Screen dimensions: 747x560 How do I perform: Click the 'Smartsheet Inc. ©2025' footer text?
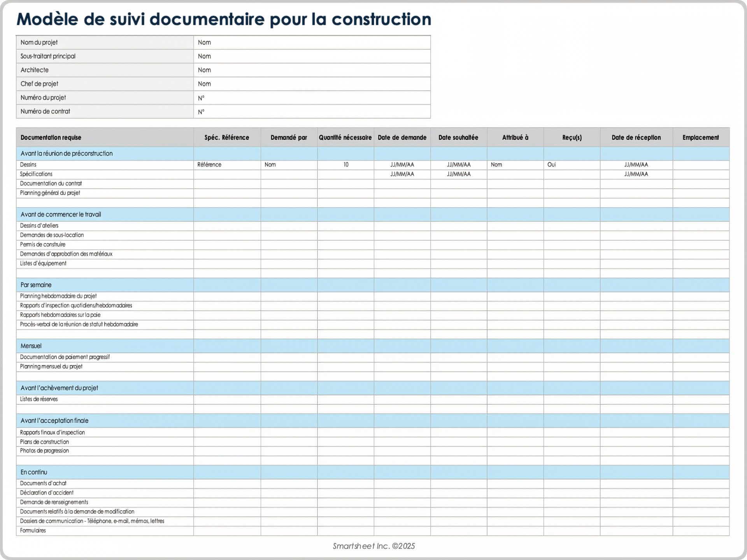click(374, 546)
